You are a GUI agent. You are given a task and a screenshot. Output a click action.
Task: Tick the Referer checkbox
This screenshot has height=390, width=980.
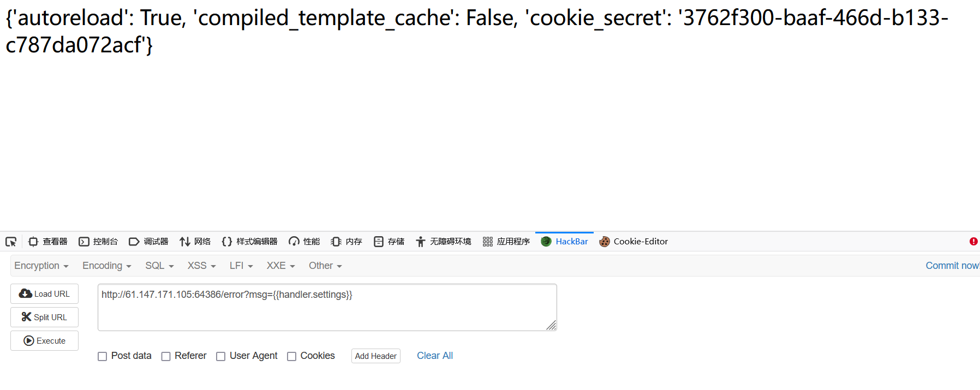click(x=166, y=357)
